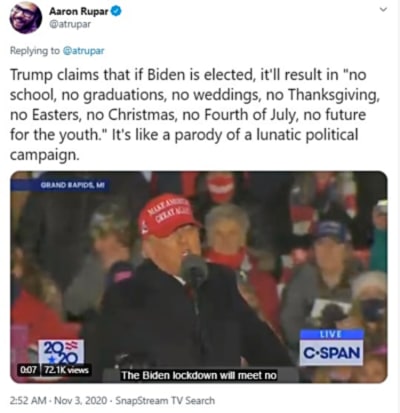Expand the tweet options chevron
400x413 pixels.
pos(384,10)
